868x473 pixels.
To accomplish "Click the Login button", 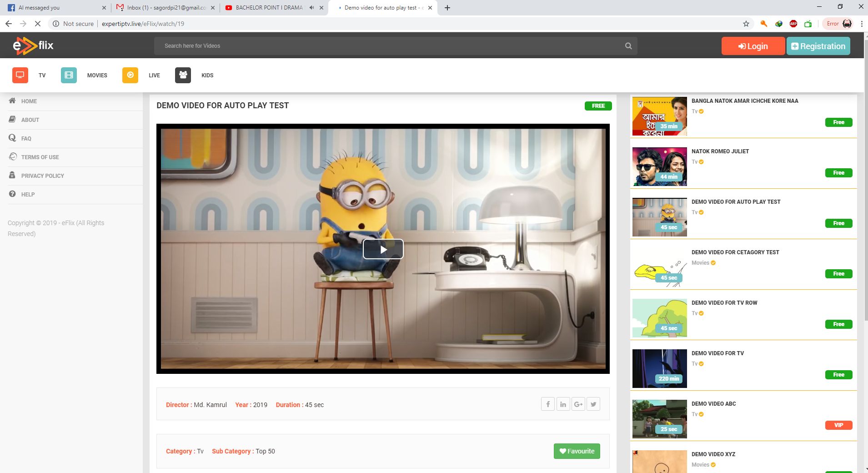I will click(753, 46).
